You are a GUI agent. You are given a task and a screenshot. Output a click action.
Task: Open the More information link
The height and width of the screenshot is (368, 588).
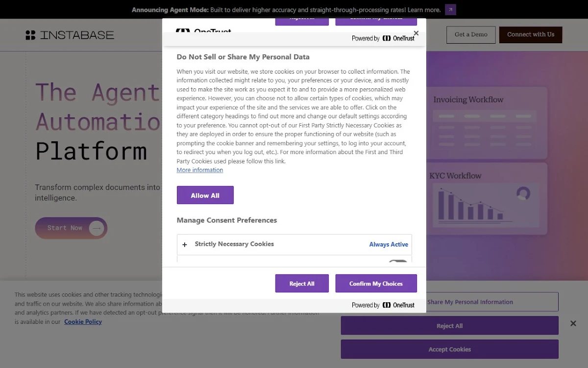coord(200,170)
